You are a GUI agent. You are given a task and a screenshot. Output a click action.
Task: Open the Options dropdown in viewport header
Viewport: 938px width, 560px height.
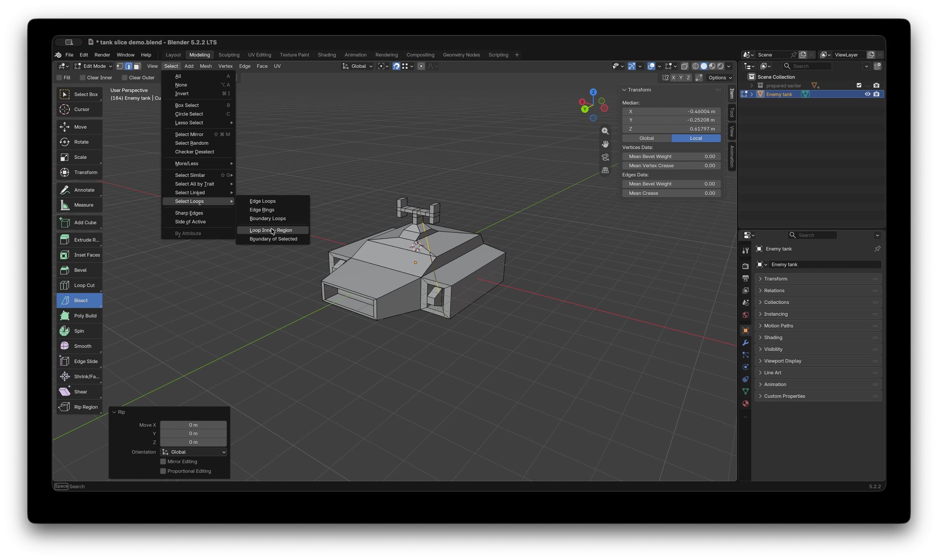tap(720, 78)
